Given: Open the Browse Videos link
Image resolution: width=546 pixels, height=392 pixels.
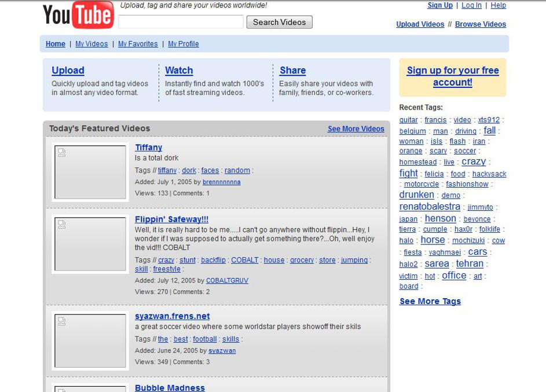Looking at the screenshot, I should pos(480,24).
